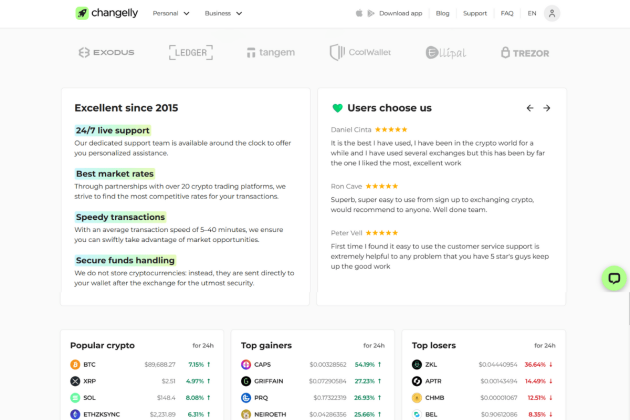Screen dimensions: 630x420
Task: Open the EN language selector
Action: tap(532, 13)
